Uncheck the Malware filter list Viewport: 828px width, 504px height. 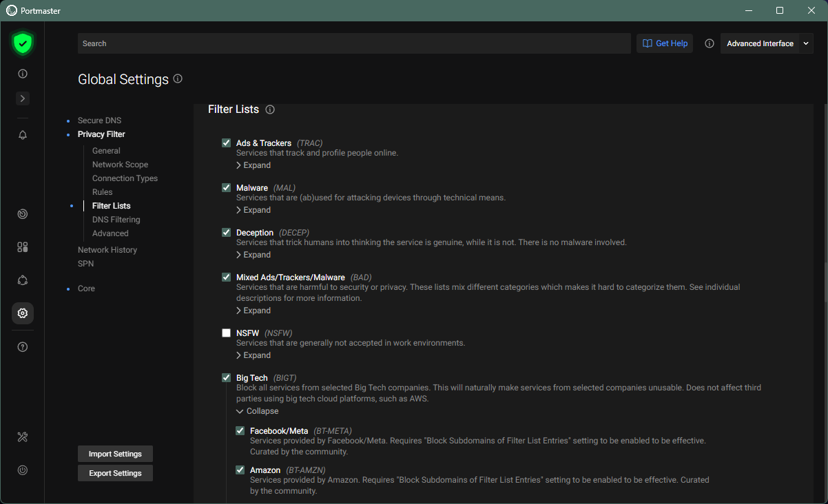point(226,188)
